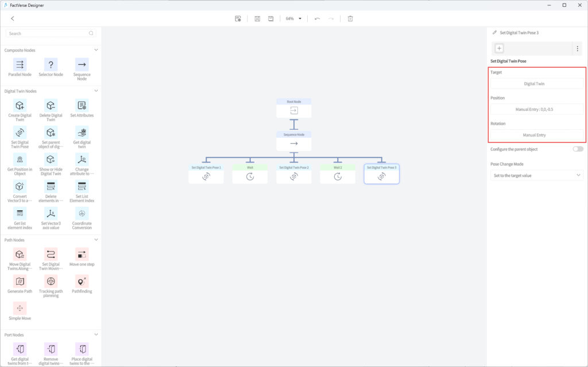This screenshot has height=367, width=588.
Task: Rename node via pencil icon
Action: tap(494, 33)
